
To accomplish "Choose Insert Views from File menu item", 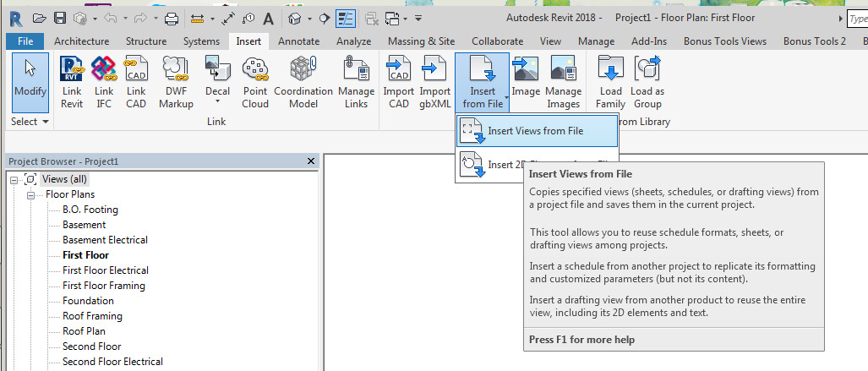I will 537,131.
